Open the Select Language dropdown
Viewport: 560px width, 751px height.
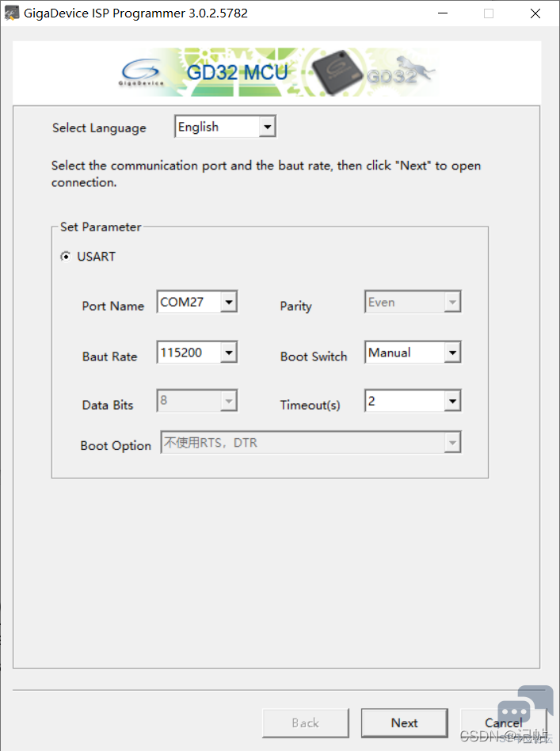coord(225,127)
